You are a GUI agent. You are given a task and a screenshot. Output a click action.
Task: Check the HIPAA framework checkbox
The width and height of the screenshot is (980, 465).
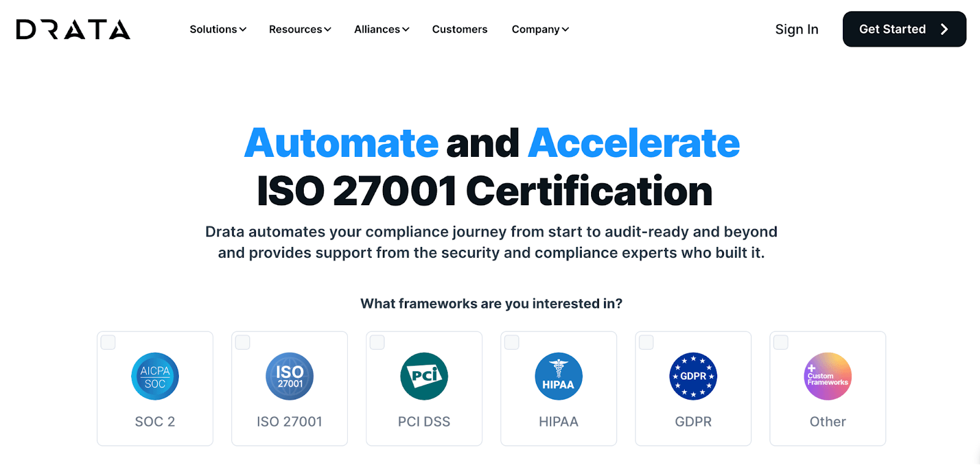(512, 342)
